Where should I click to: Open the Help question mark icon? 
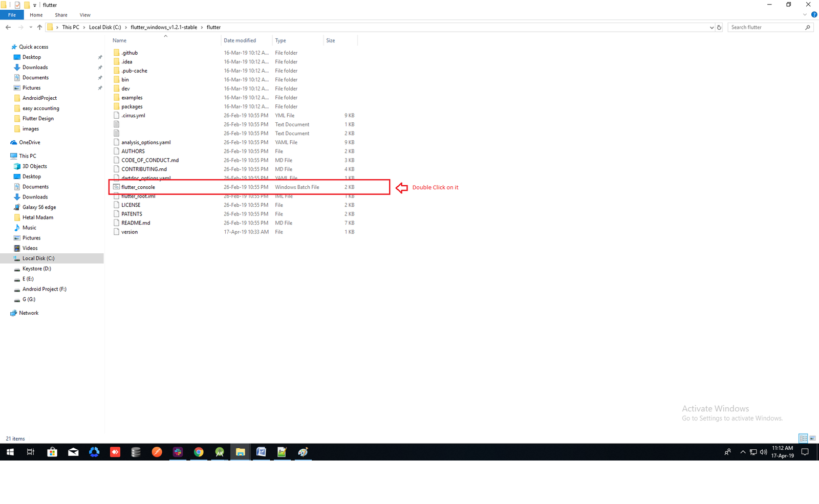point(814,15)
